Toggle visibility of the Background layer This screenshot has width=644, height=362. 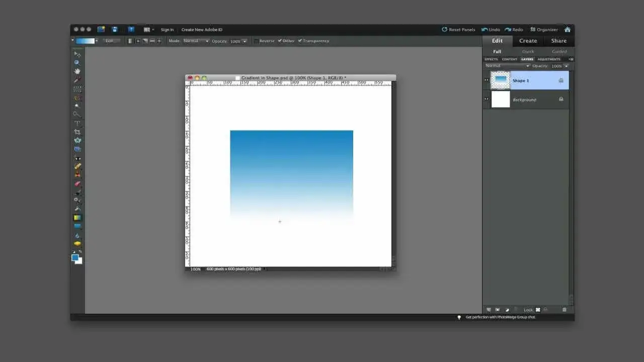(486, 99)
